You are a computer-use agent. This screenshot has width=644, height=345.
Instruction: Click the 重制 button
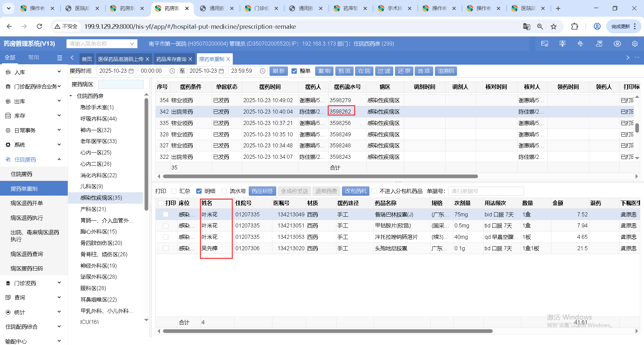(x=324, y=71)
